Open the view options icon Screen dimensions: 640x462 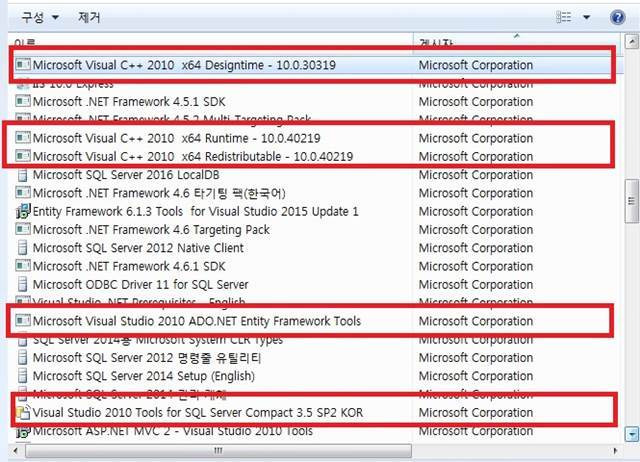(563, 17)
